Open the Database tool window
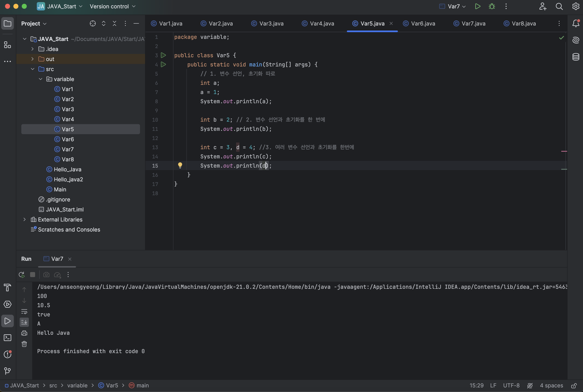The height and width of the screenshot is (392, 583). 576,57
